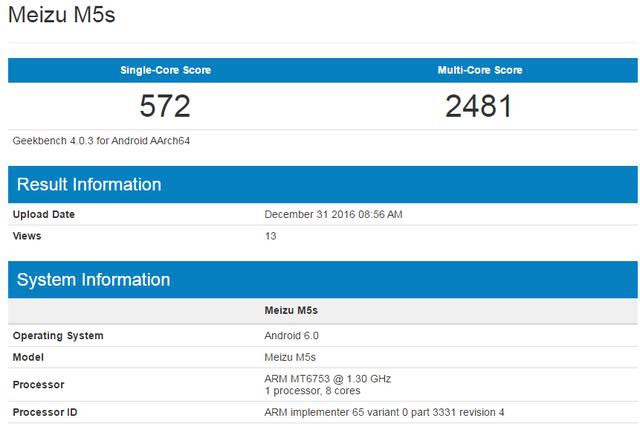
Task: Click the Meizu M5s value in Model row
Action: click(292, 357)
